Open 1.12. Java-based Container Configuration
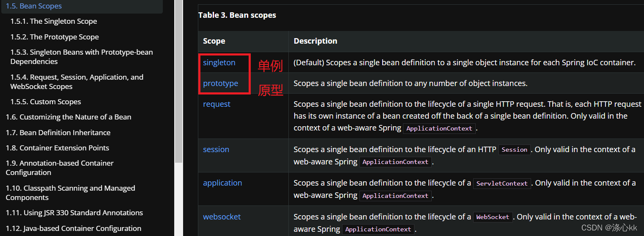The height and width of the screenshot is (236, 644). (x=74, y=228)
